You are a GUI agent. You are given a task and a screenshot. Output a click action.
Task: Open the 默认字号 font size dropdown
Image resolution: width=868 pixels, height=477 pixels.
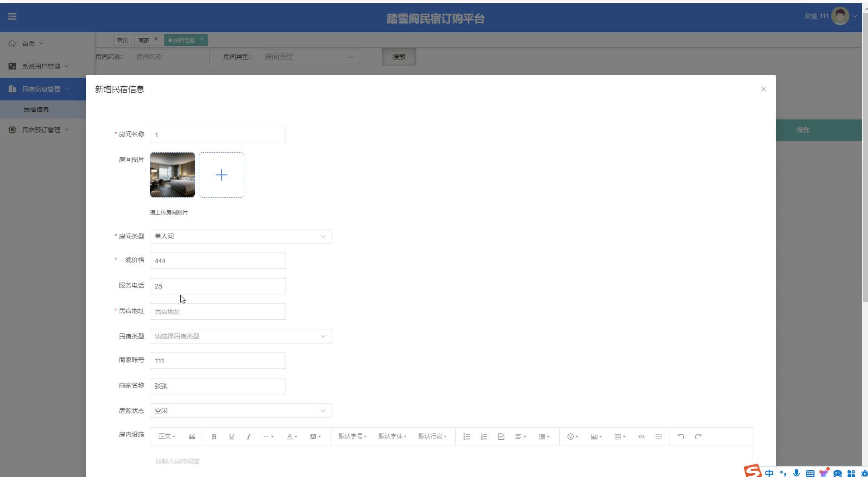click(x=352, y=437)
